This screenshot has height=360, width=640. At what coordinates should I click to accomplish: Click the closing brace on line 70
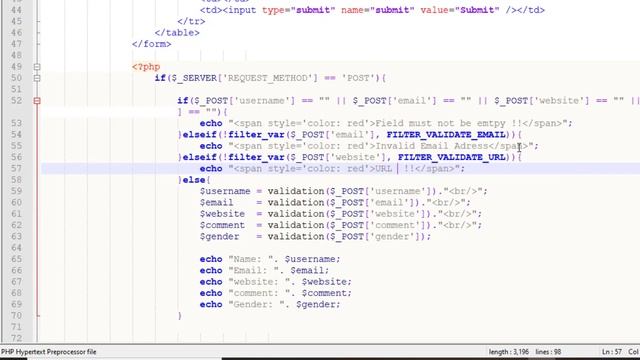click(180, 316)
